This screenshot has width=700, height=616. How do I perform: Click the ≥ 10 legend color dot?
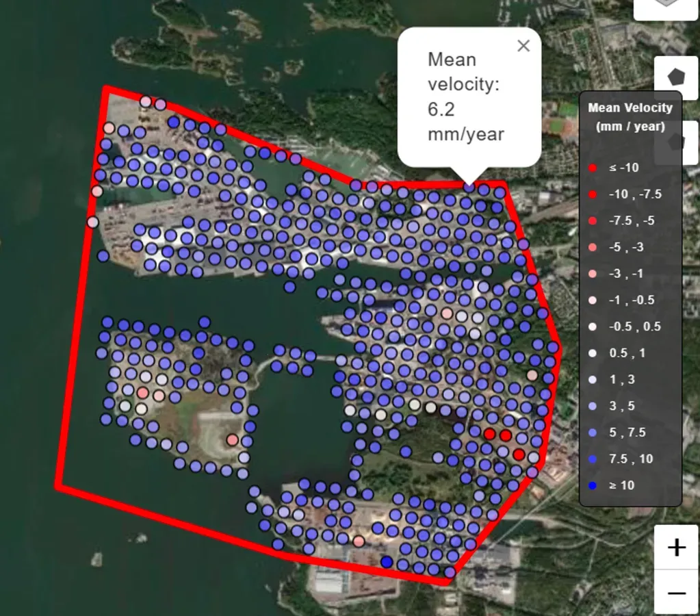coord(593,485)
